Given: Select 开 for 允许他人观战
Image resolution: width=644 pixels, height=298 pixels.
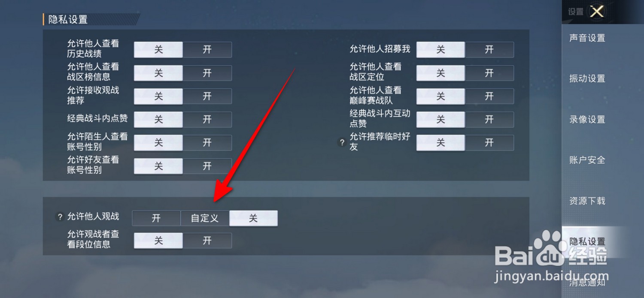Looking at the screenshot, I should [x=156, y=218].
